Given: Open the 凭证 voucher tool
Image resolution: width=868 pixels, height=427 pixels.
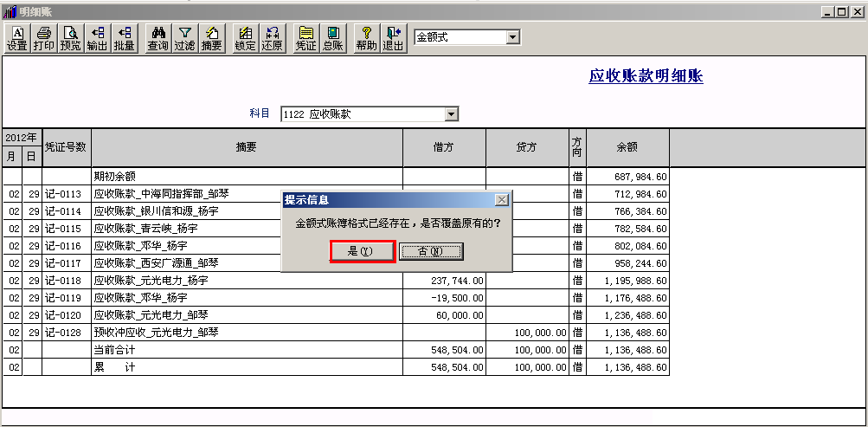Looking at the screenshot, I should [305, 38].
